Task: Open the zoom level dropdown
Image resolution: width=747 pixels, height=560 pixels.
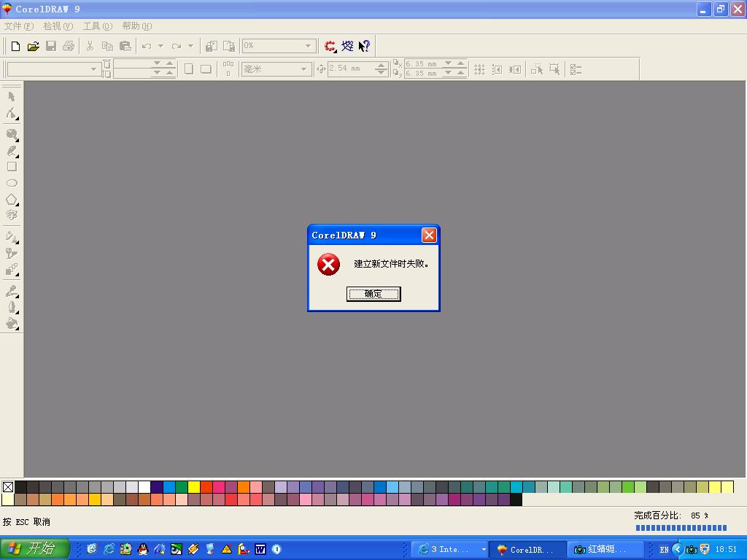Action: point(309,46)
